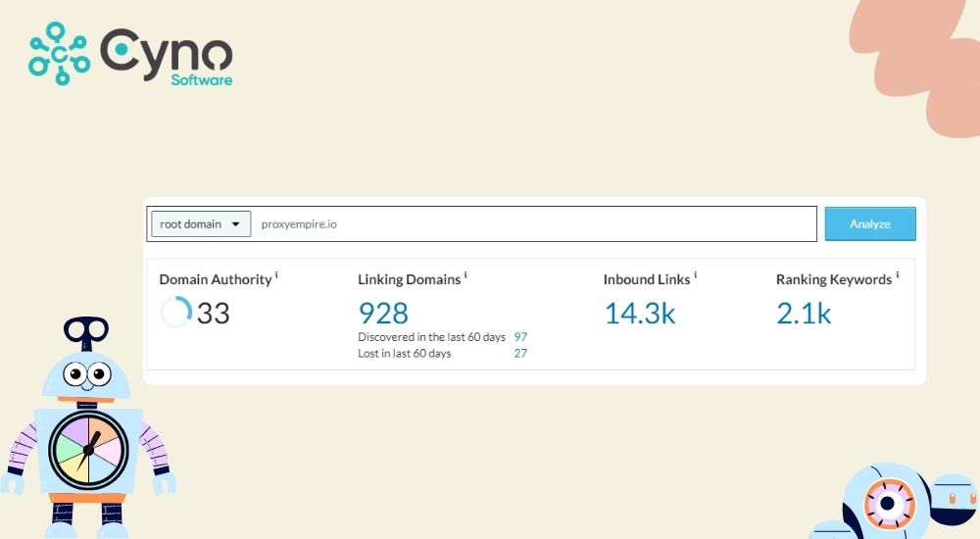
Task: Click the Ranking Keywords info icon
Action: pos(898,275)
